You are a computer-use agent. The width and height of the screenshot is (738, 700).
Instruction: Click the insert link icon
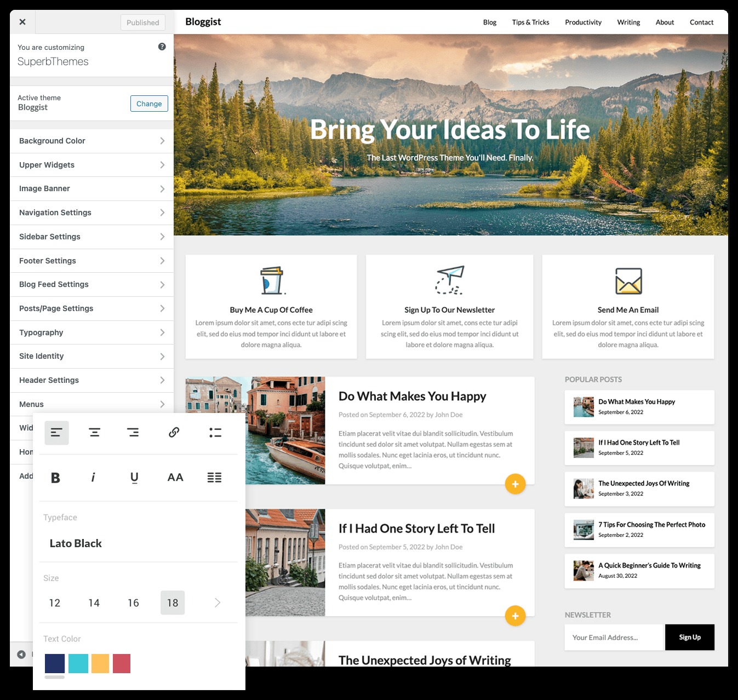pos(174,433)
